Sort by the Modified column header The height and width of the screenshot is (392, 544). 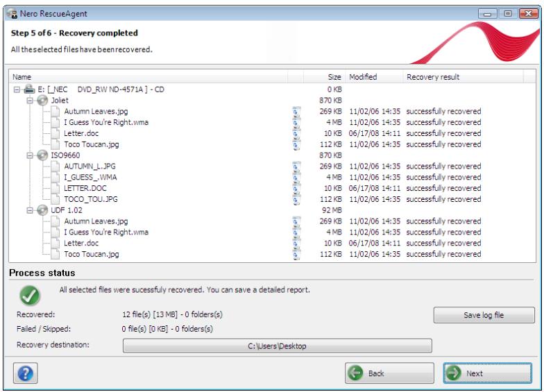click(374, 77)
